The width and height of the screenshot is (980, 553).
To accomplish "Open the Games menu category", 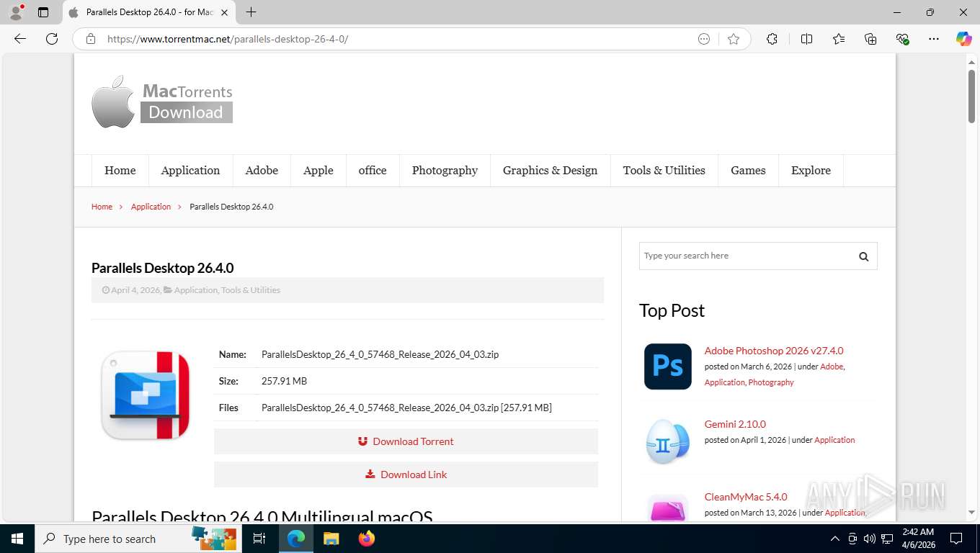I will click(x=748, y=171).
